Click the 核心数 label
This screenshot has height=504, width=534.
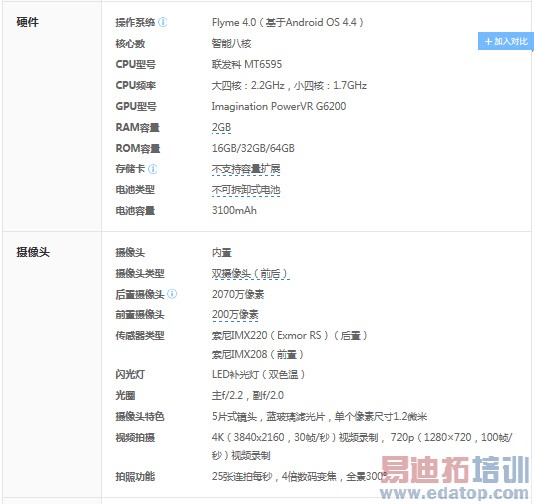[130, 44]
